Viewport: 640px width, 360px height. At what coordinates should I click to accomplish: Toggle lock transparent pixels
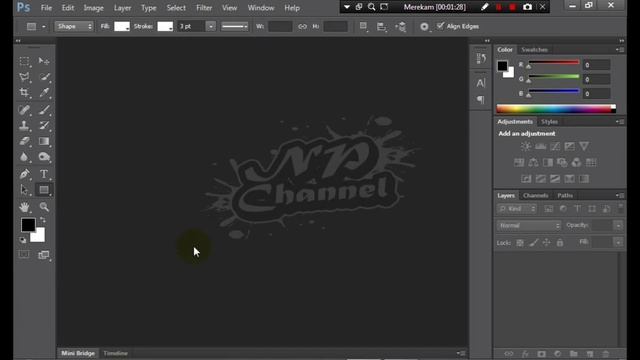click(x=520, y=243)
